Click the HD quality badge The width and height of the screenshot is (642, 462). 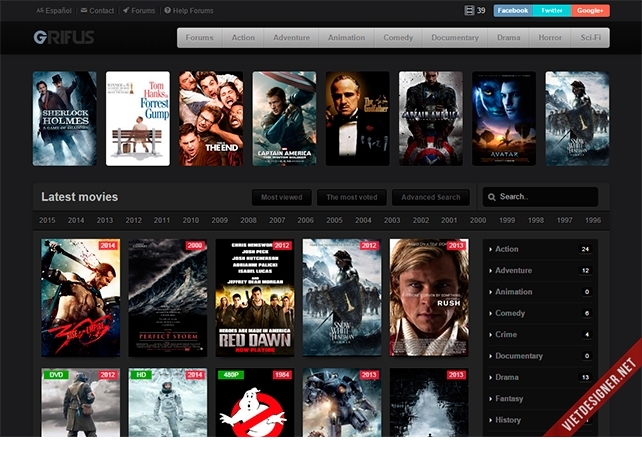pyautogui.click(x=141, y=375)
